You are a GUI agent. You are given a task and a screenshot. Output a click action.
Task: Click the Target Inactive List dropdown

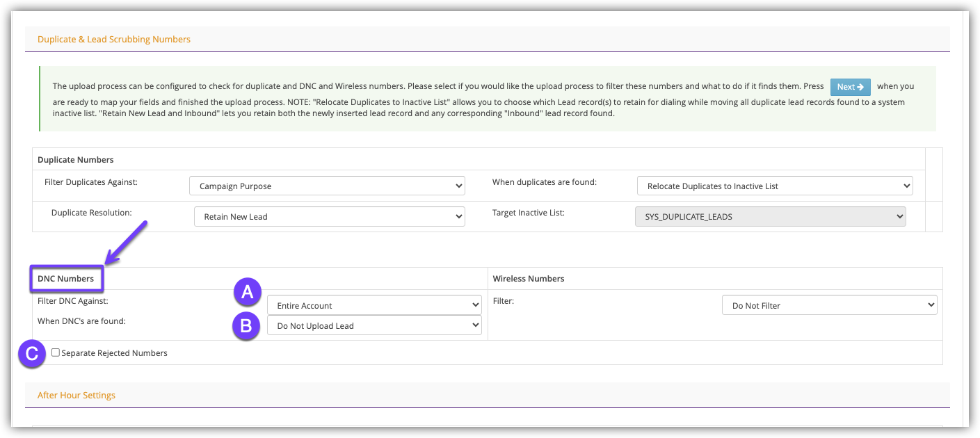(770, 217)
